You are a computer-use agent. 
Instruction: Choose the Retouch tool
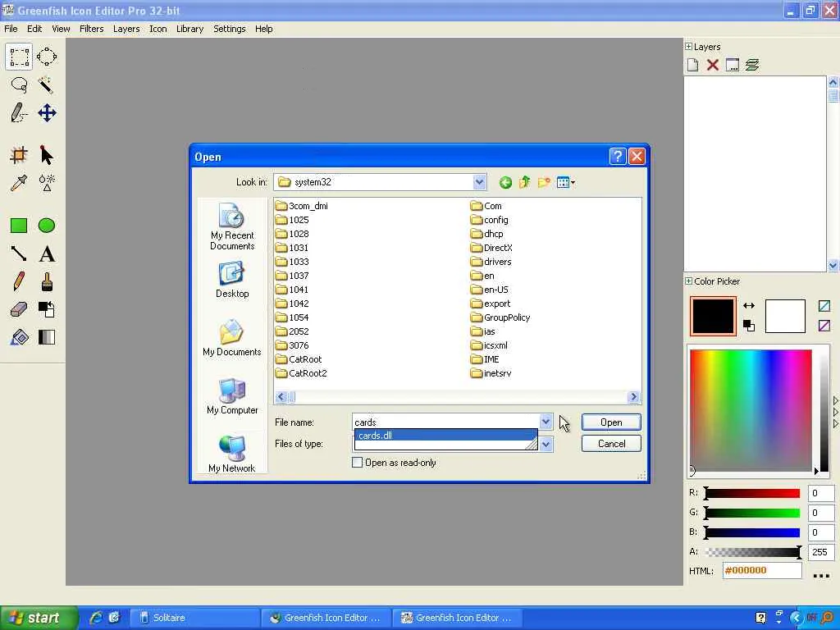47,183
